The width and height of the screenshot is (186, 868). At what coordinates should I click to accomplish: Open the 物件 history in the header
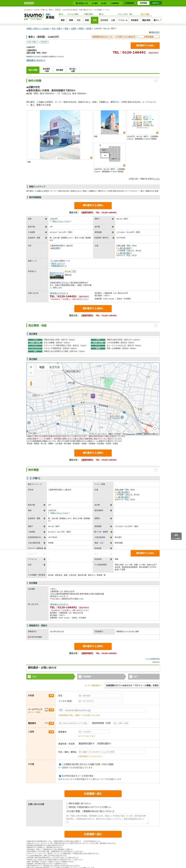pos(95,3)
